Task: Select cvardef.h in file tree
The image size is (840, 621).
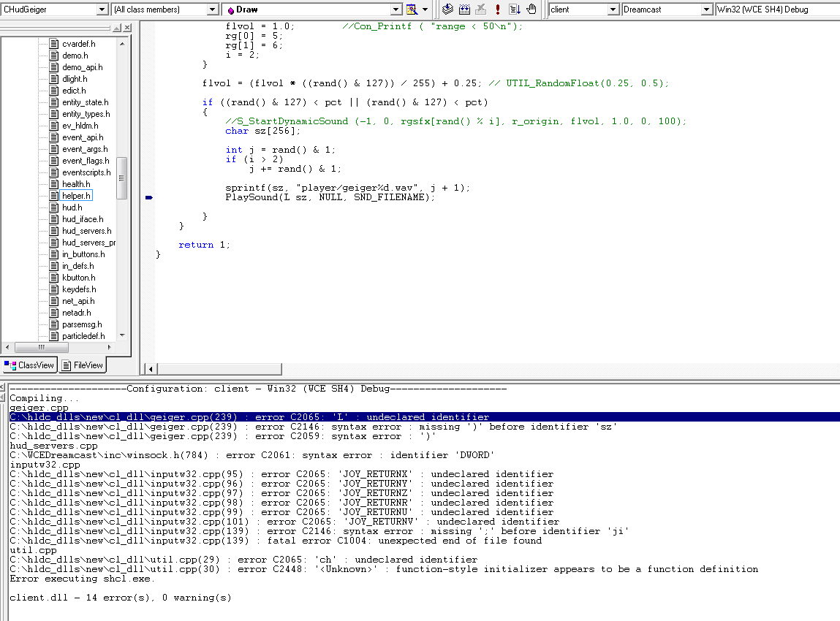Action: pos(79,44)
